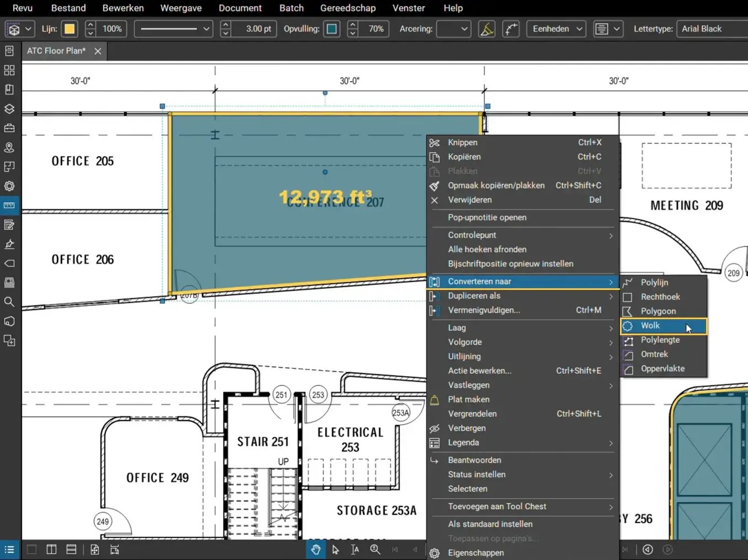Open the text alignment dropdown
This screenshot has width=748, height=560.
608,29
